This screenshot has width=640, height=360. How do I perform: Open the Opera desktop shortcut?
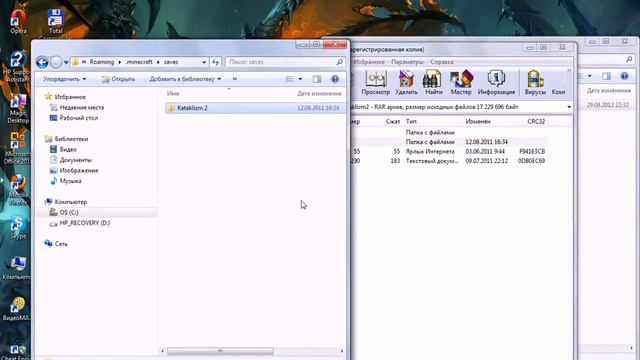[x=18, y=21]
